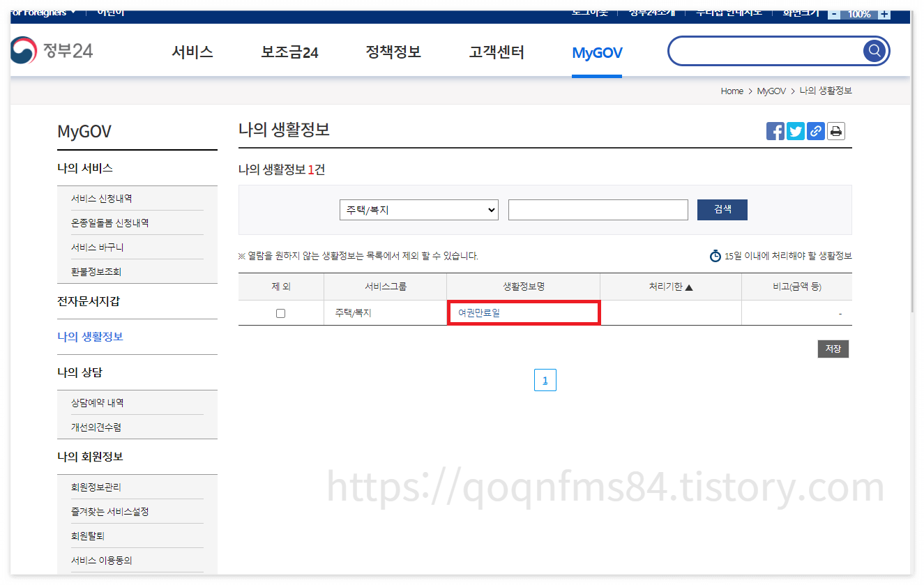Click the keyword field beside 검색
Image resolution: width=924 pixels, height=585 pixels.
pos(598,210)
